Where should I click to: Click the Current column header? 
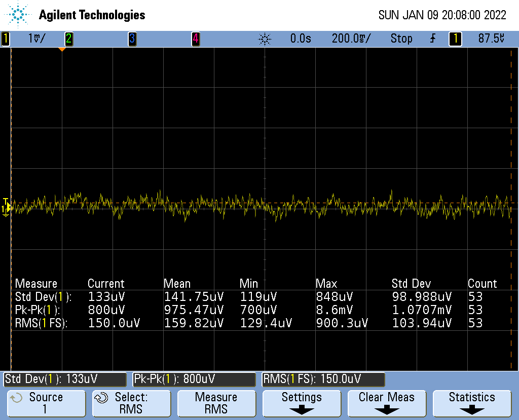click(x=106, y=284)
